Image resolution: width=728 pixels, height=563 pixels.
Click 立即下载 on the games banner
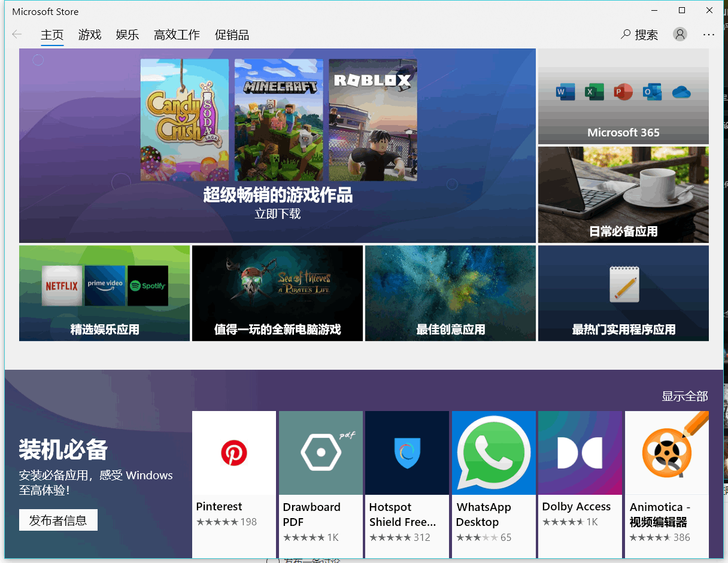click(x=278, y=214)
